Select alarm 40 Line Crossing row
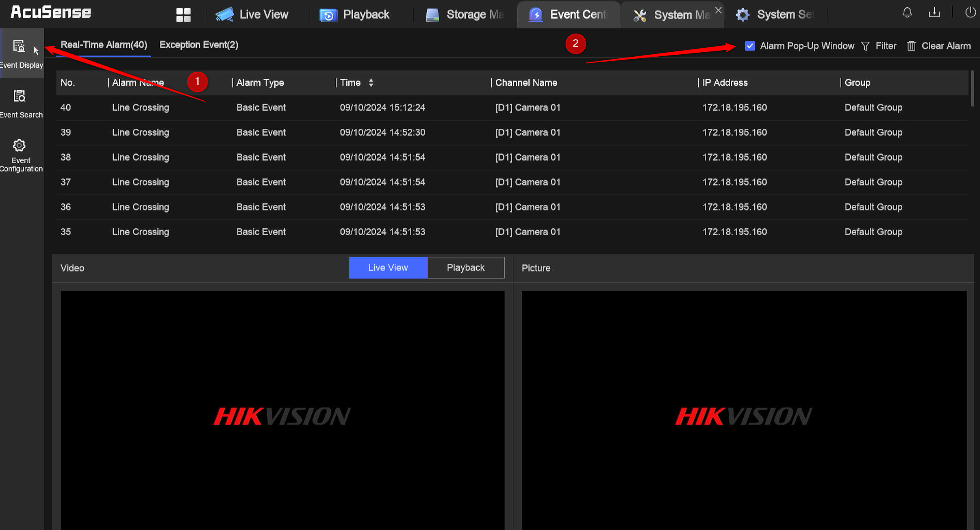 (x=283, y=107)
